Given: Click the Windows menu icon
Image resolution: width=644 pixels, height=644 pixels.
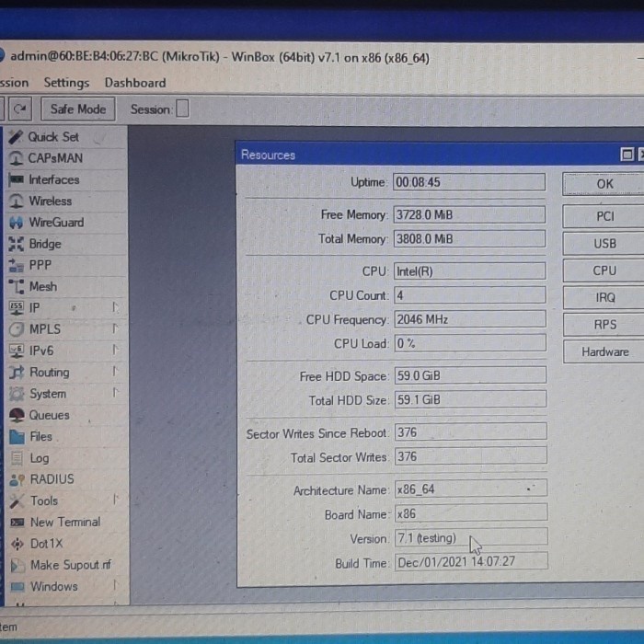Looking at the screenshot, I should click(x=17, y=587).
